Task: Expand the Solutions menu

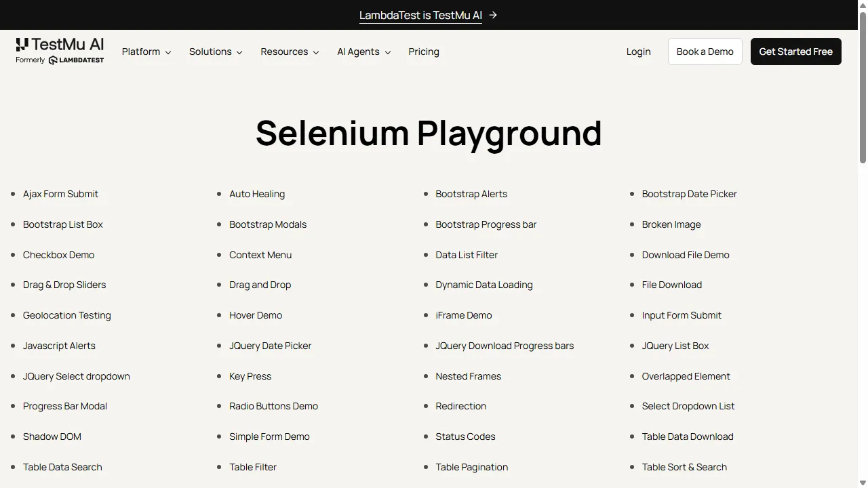Action: 216,52
